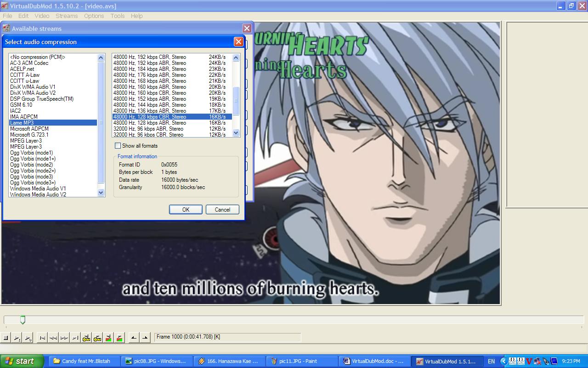Jump to the start of the video
This screenshot has width=588, height=368.
coord(42,338)
